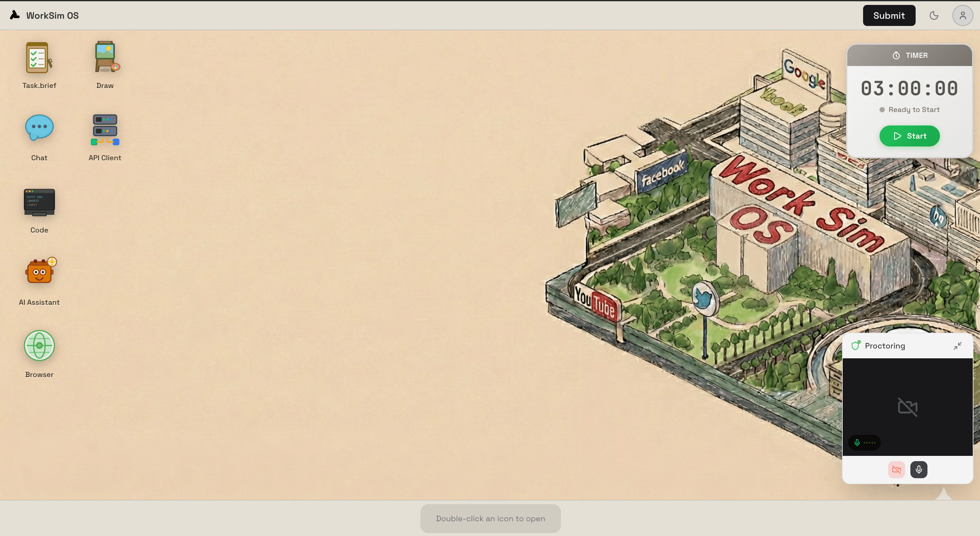This screenshot has width=980, height=536.
Task: Start the timer
Action: (909, 136)
